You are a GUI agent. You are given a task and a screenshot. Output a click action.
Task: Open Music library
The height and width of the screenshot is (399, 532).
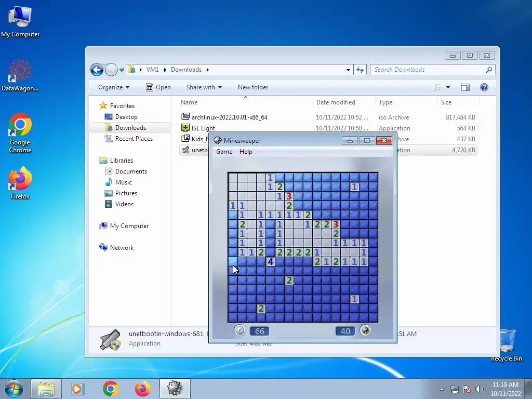(123, 182)
